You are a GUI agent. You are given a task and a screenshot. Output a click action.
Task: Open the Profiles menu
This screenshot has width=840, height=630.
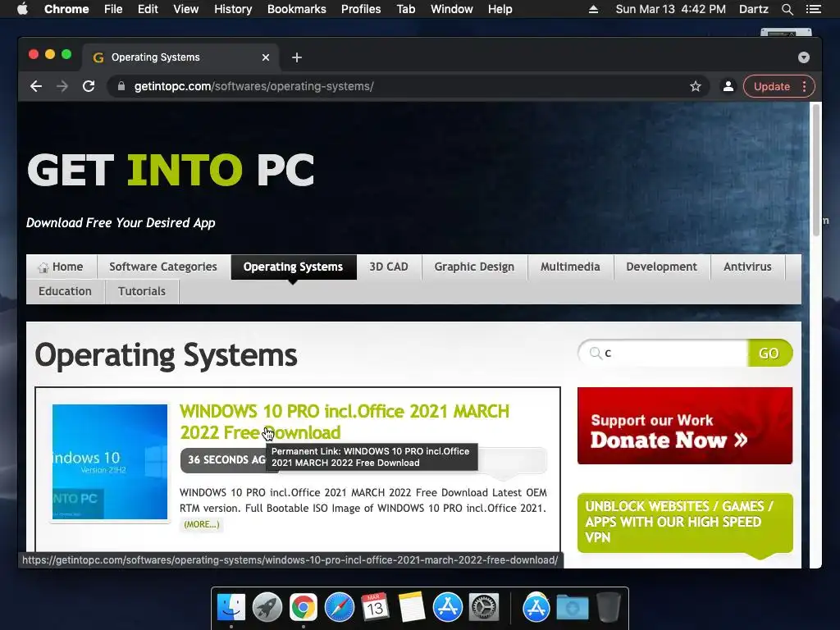(361, 9)
